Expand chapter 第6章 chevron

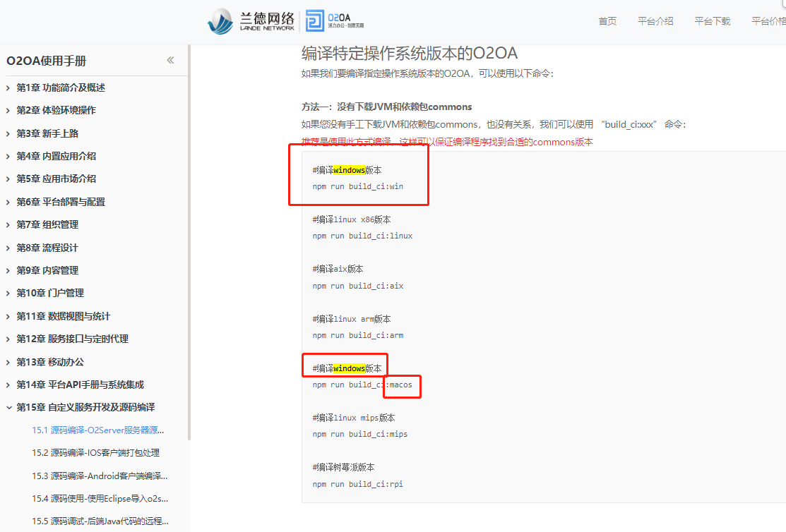click(x=8, y=202)
